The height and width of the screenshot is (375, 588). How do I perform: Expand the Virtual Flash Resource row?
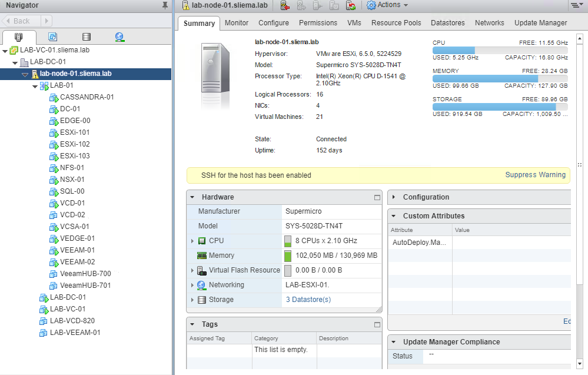tap(192, 270)
